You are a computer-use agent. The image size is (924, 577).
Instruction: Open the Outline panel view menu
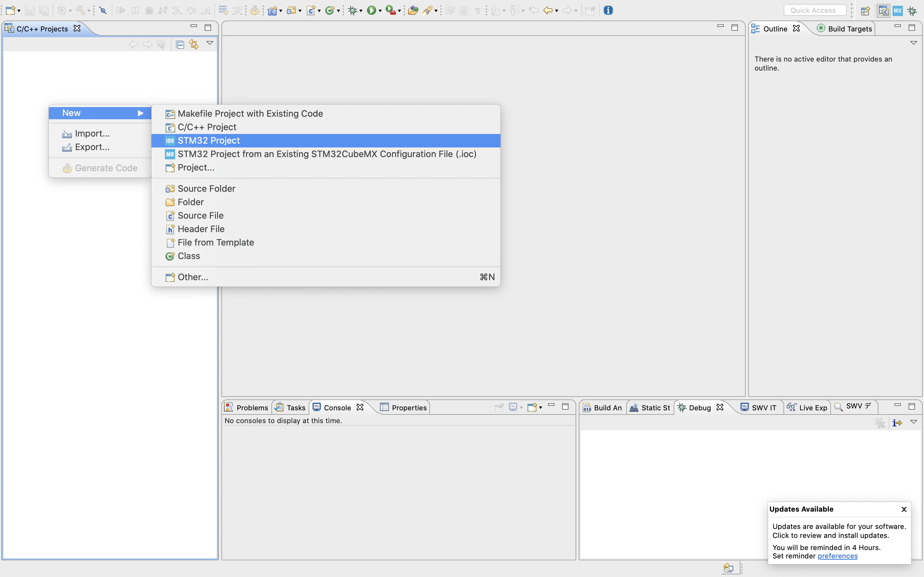click(913, 43)
